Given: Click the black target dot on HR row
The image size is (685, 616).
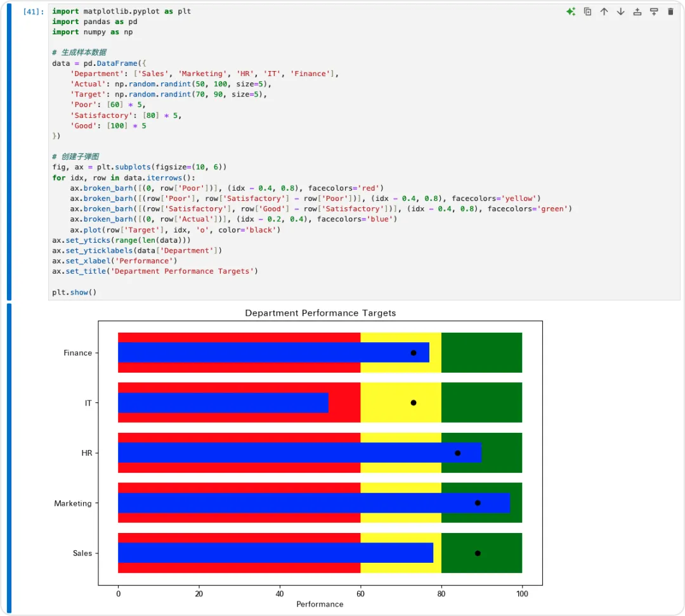Looking at the screenshot, I should [x=457, y=453].
